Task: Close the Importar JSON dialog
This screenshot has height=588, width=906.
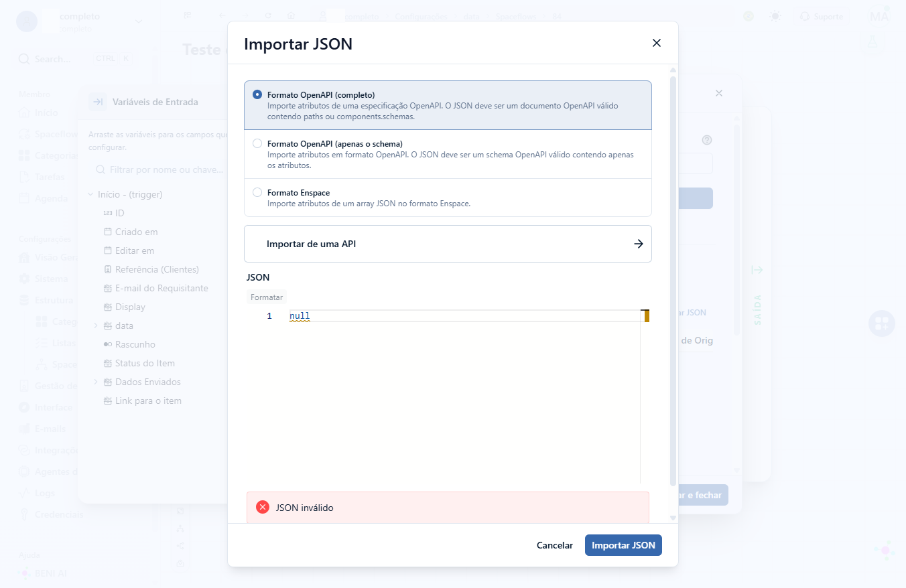Action: (x=657, y=43)
